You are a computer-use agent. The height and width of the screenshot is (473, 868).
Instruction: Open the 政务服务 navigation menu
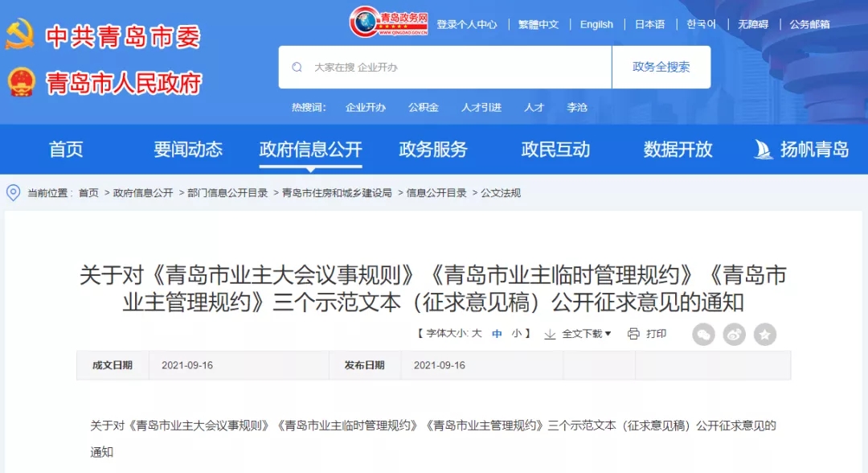[x=433, y=150]
